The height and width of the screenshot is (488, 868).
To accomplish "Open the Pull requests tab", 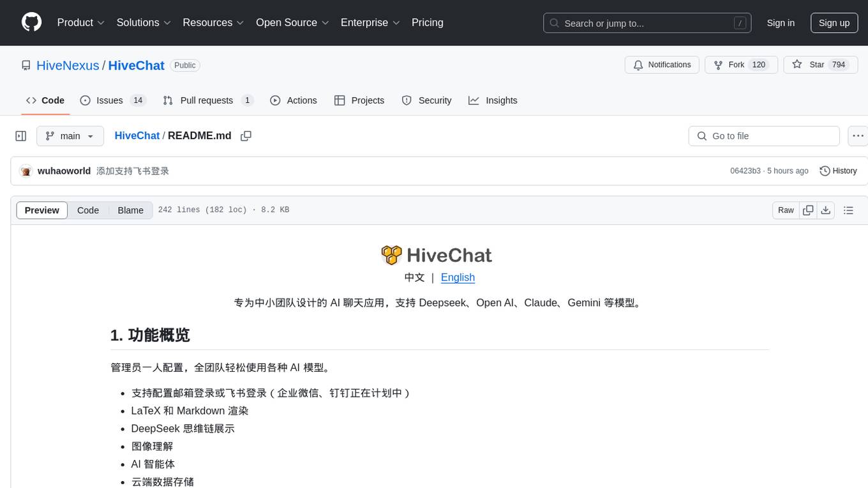I will pos(208,100).
